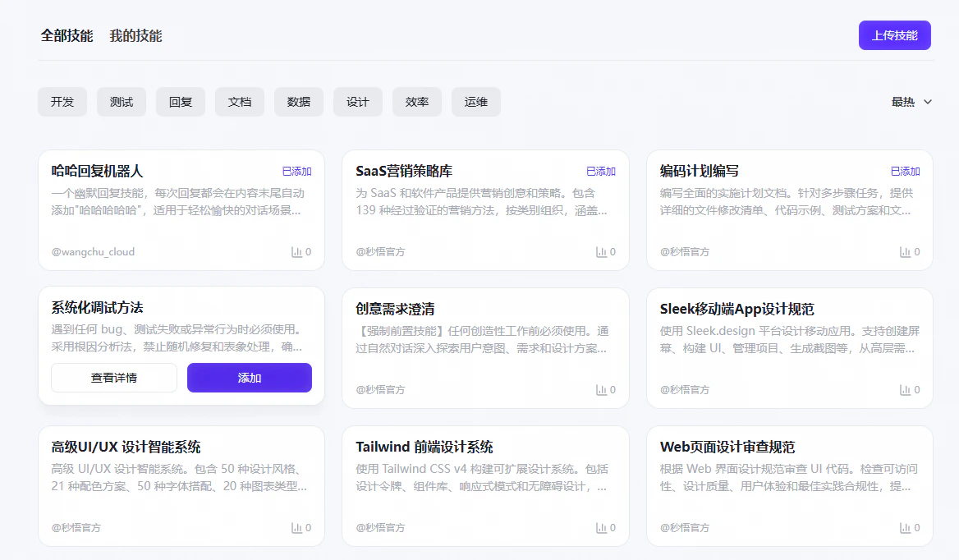The image size is (959, 560).
Task: Click usage stats icon on 高级UI/UX 设计智能系统 card
Action: coord(296,528)
